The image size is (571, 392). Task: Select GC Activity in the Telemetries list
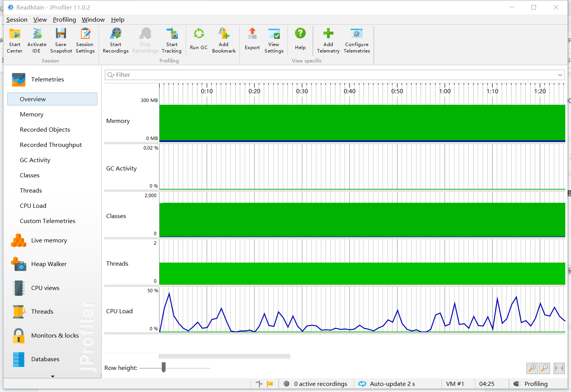tap(35, 160)
